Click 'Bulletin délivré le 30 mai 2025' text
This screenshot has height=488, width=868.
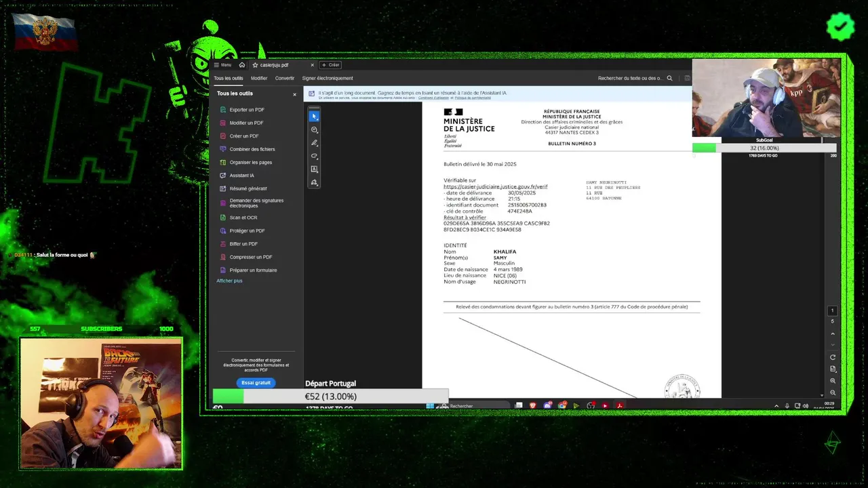[480, 164]
